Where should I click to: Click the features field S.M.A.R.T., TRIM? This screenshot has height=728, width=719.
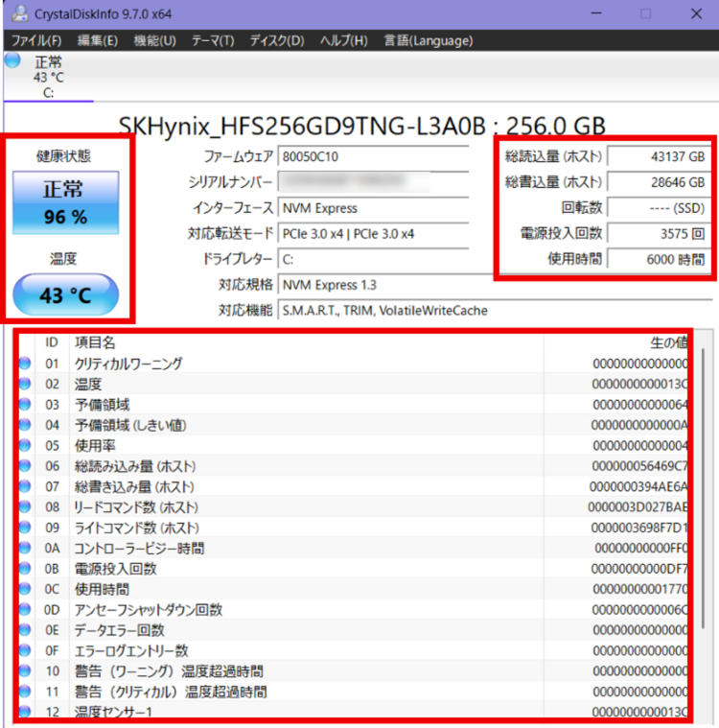(495, 310)
